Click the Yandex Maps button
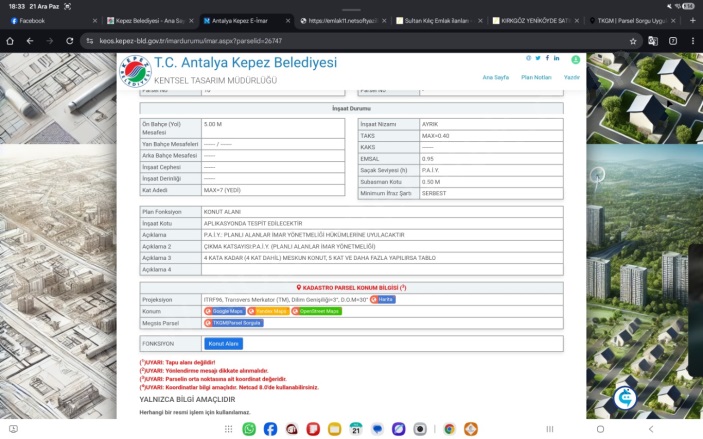 tap(268, 311)
